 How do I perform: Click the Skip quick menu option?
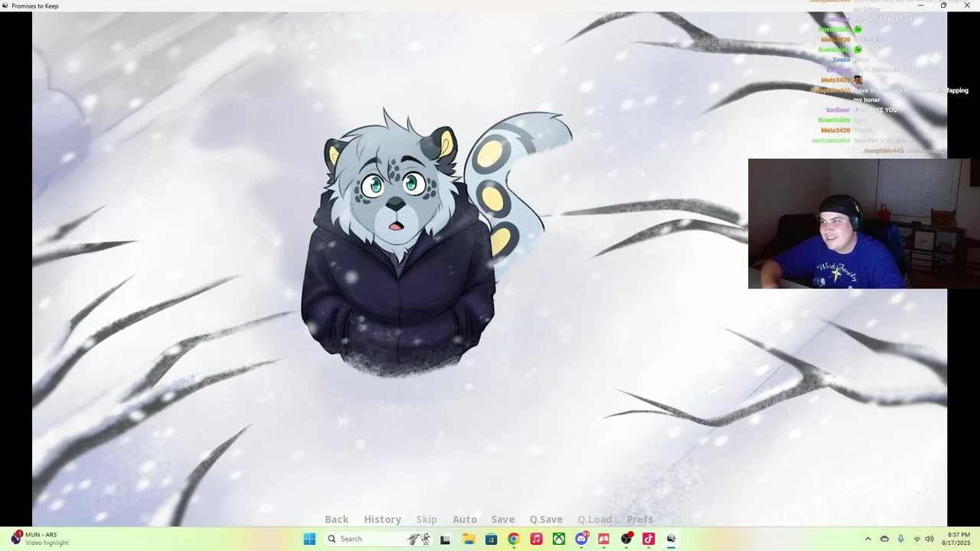point(426,520)
